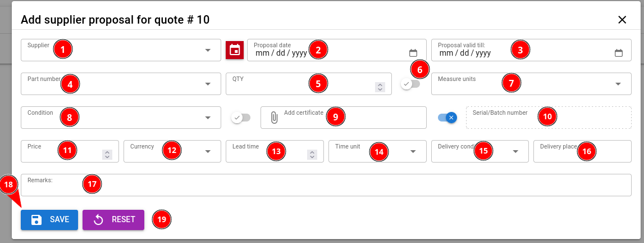The height and width of the screenshot is (243, 644).
Task: Disable the Serial/Batch number switch
Action: click(x=447, y=118)
